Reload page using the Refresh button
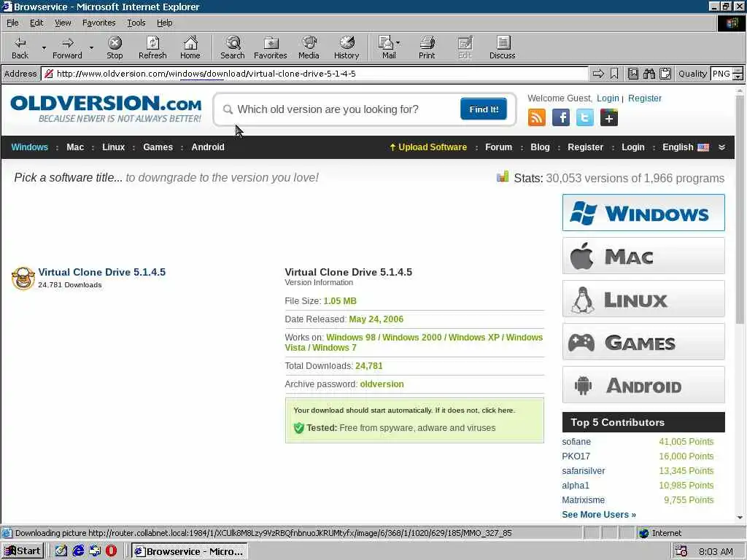 pyautogui.click(x=152, y=47)
